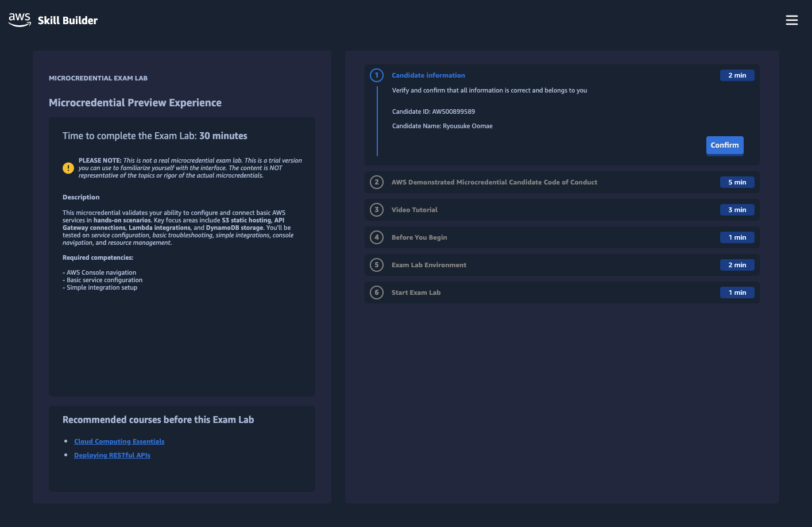Expand the Exam Lab Environment step

(429, 265)
